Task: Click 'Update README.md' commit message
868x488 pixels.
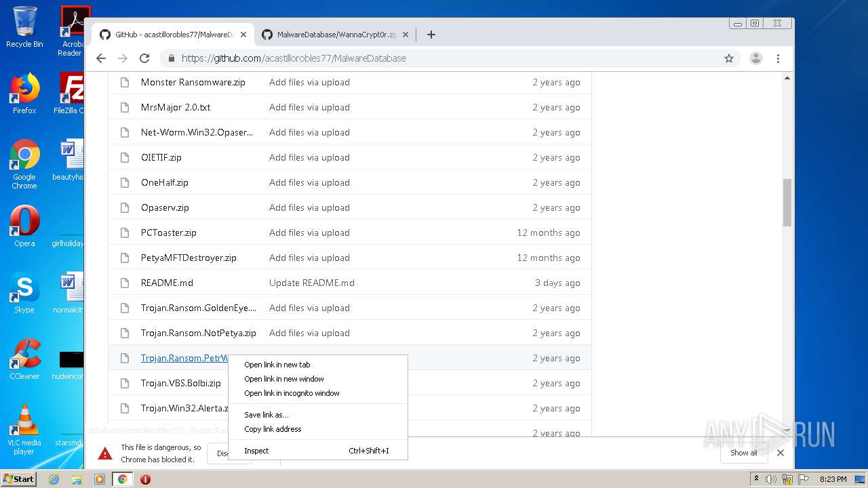Action: [311, 283]
